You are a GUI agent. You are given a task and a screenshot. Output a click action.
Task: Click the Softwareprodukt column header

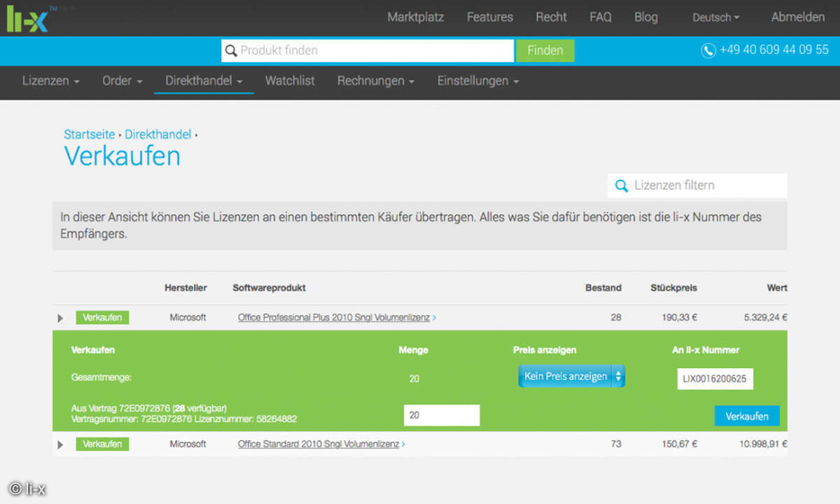tap(269, 288)
